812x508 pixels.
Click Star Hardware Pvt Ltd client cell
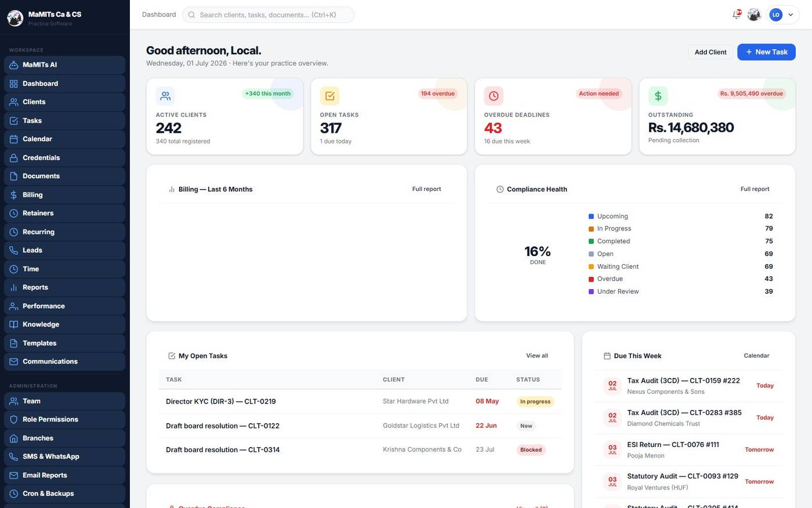point(415,401)
